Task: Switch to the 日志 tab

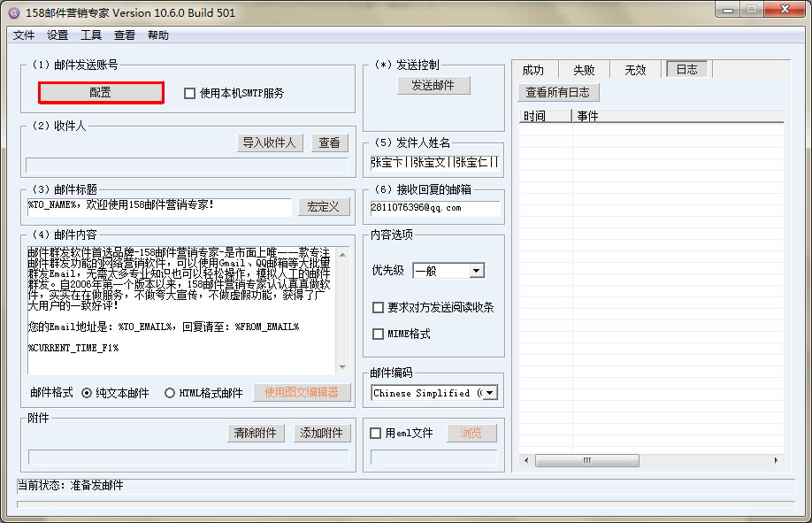Action: click(687, 69)
